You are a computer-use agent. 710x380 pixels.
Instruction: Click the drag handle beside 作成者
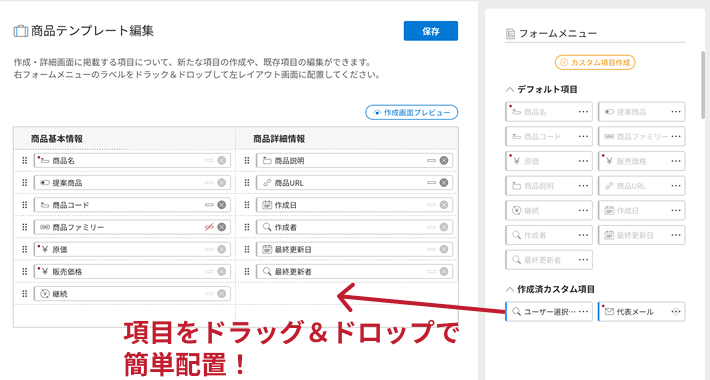247,227
